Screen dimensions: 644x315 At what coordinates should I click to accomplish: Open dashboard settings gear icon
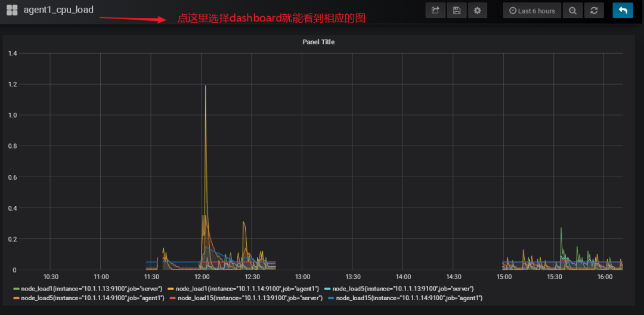click(x=477, y=11)
